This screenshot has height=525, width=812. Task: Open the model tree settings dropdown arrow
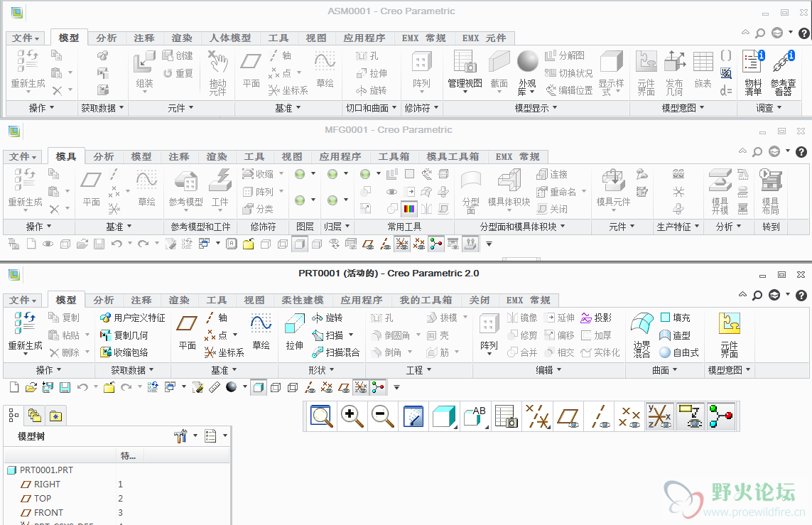coord(195,436)
